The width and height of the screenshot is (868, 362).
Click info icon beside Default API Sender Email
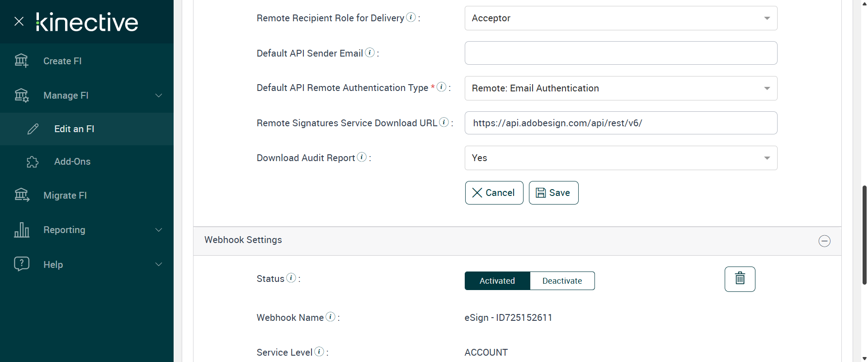pyautogui.click(x=370, y=52)
